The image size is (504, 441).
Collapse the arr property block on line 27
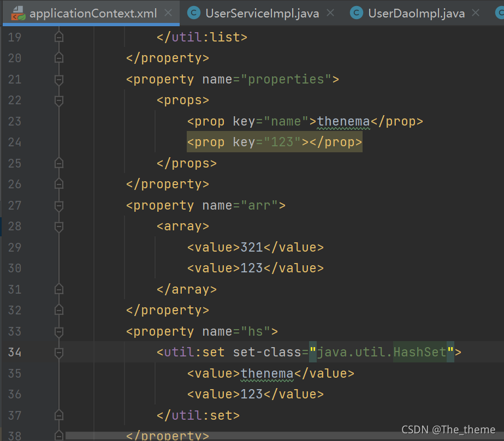[59, 206]
